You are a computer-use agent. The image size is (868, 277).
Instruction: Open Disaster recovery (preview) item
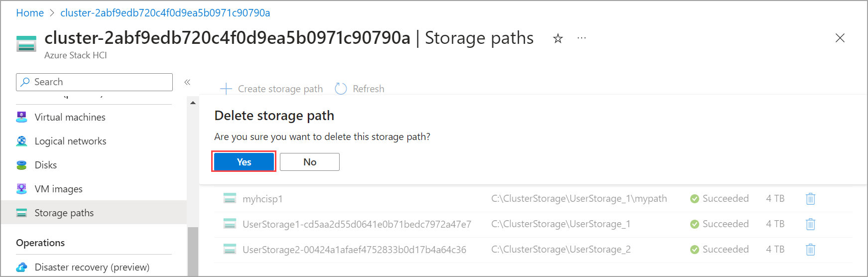coord(92,267)
